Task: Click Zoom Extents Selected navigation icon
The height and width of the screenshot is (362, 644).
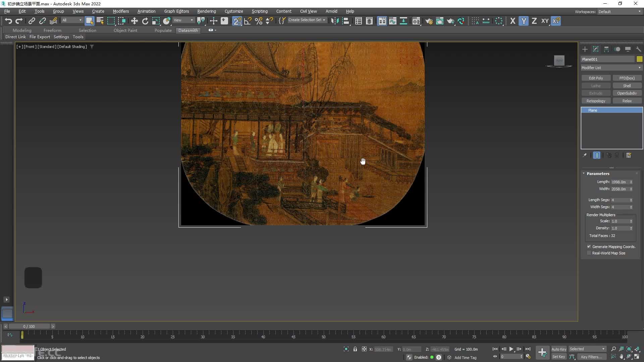Action: (629, 349)
